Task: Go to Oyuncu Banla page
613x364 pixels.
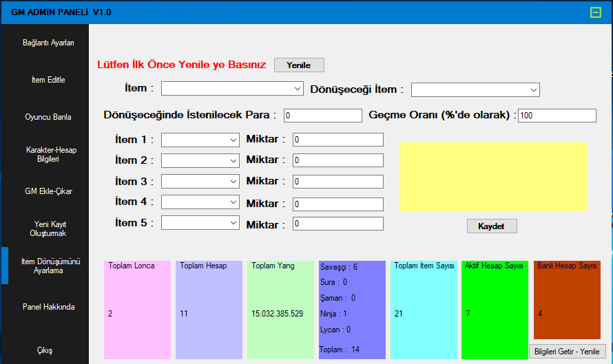Action: (48, 117)
